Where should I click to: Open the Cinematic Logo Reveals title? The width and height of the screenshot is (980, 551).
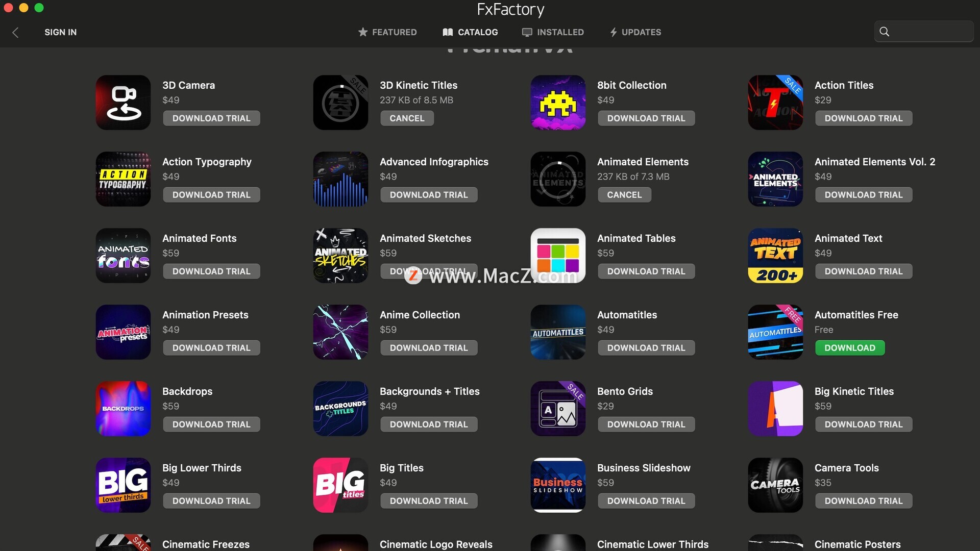tap(436, 544)
